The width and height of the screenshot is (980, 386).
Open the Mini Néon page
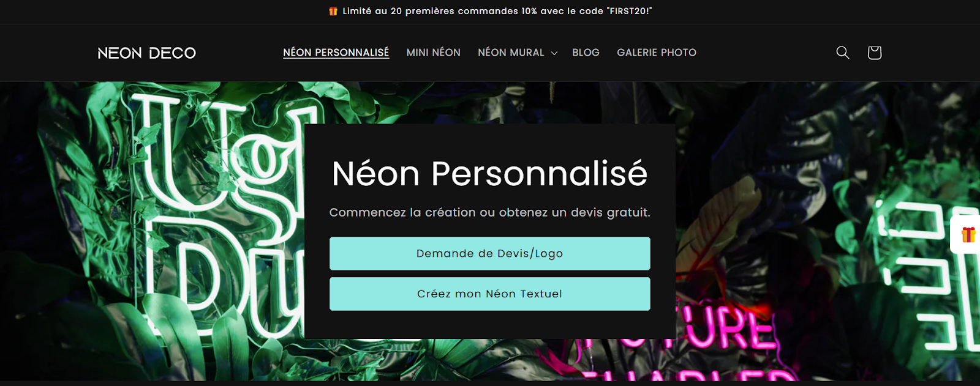coord(433,53)
